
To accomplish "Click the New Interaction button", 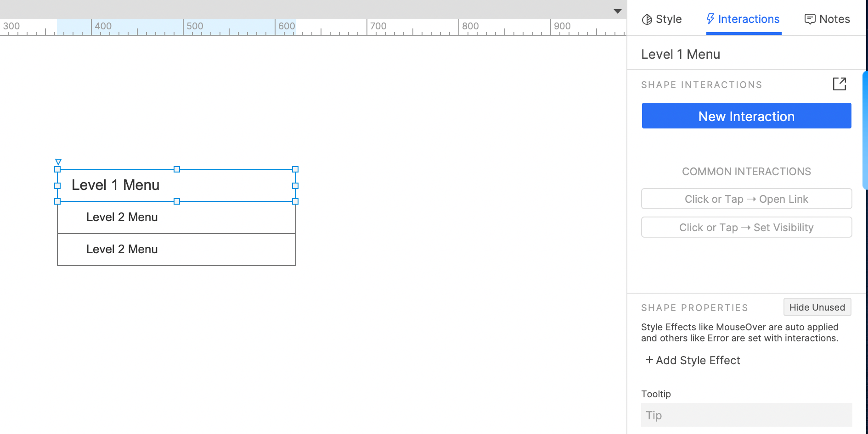I will click(x=746, y=116).
